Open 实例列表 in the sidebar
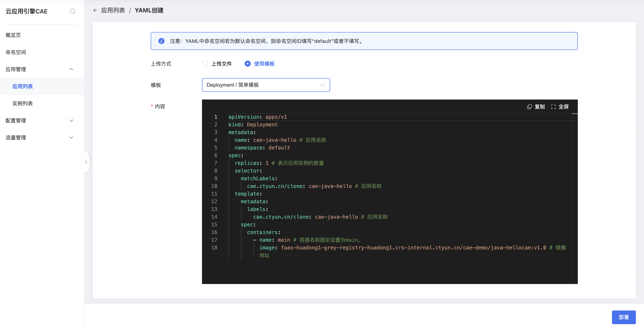 click(x=22, y=103)
